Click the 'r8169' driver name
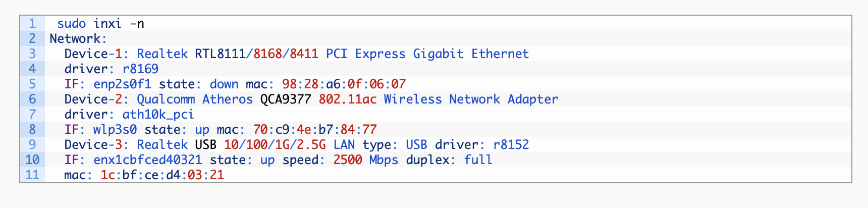This screenshot has width=868, height=208. (141, 69)
